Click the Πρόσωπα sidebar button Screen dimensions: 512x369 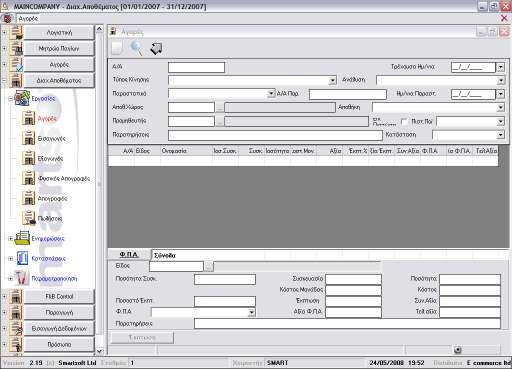(59, 344)
